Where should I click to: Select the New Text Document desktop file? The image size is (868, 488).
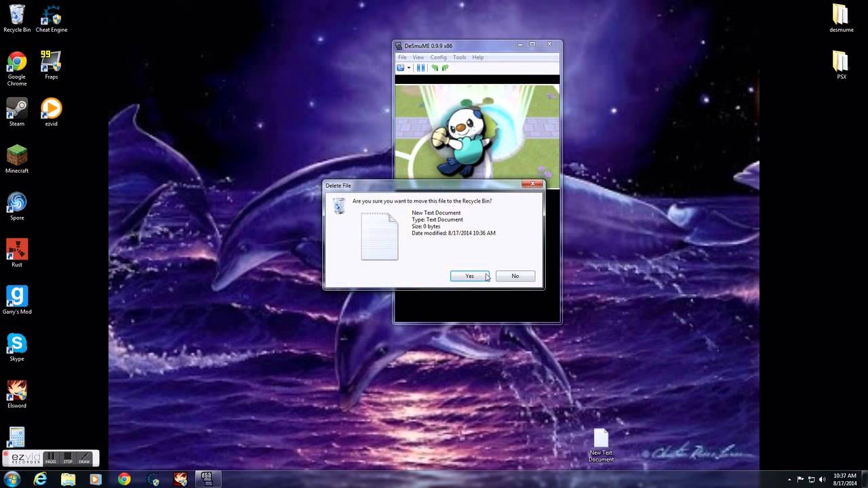[601, 445]
